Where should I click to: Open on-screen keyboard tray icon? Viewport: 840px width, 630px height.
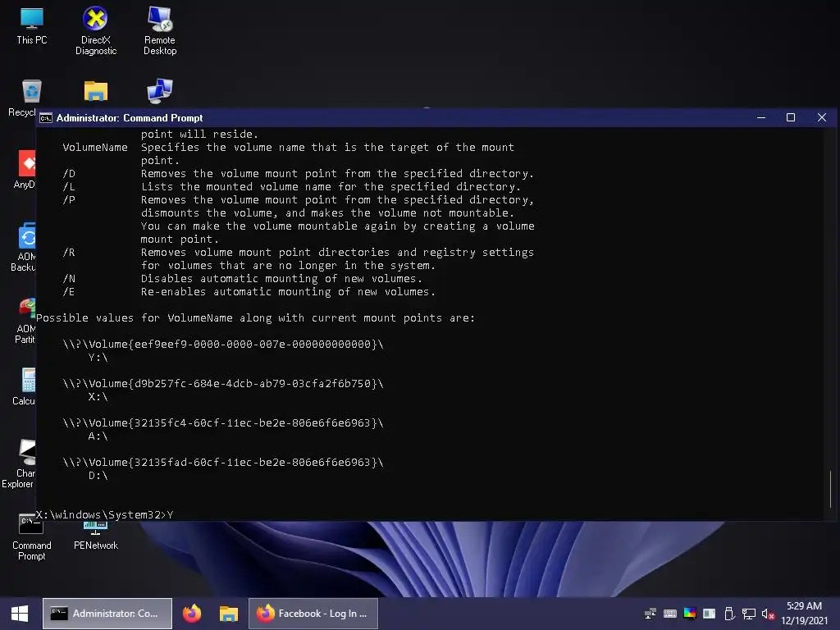pos(669,614)
